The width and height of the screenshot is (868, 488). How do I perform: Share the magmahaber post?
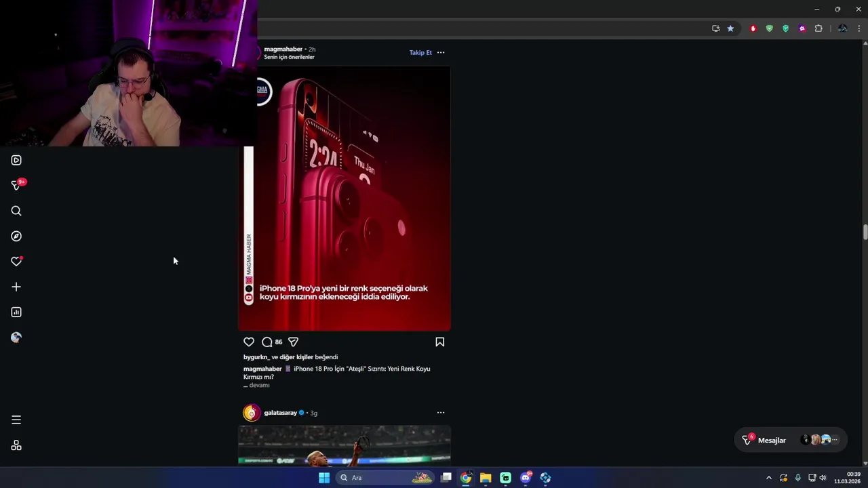293,342
